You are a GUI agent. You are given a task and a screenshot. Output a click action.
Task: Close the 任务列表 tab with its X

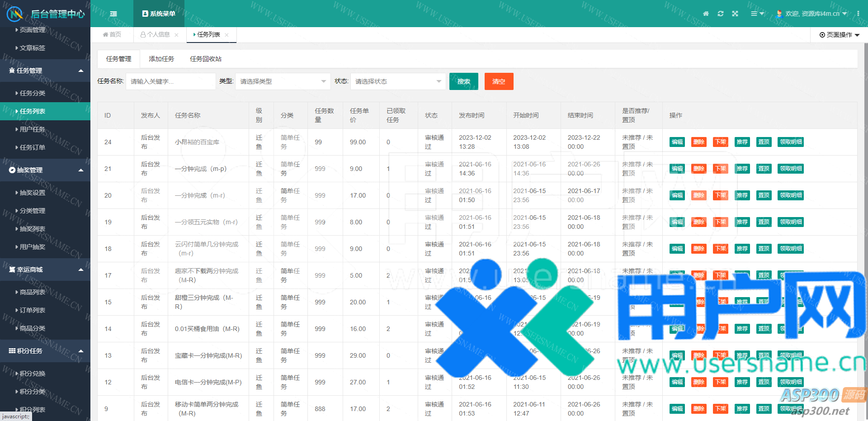(x=226, y=35)
